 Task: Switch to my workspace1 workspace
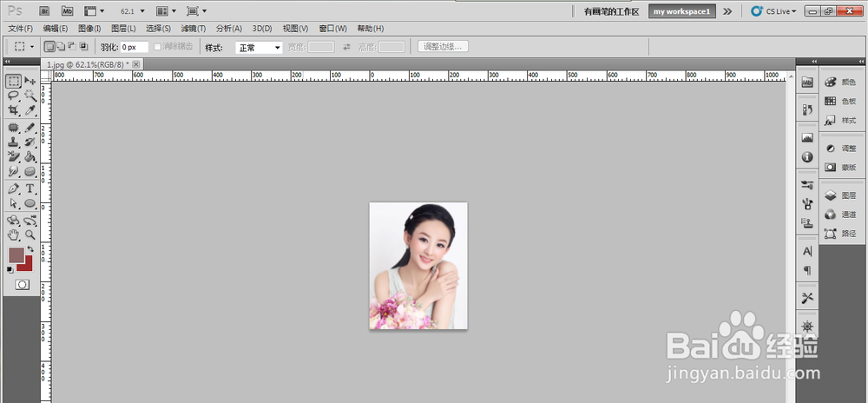coord(681,11)
